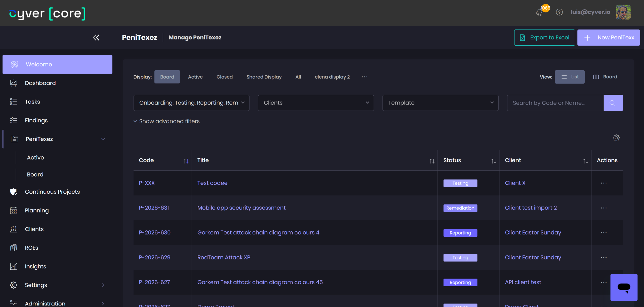
Task: Open Mobile app security assessment link
Action: (x=241, y=208)
